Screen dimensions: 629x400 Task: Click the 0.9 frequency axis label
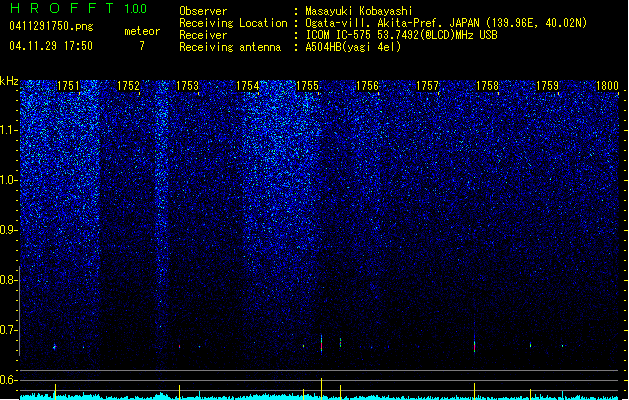click(8, 230)
